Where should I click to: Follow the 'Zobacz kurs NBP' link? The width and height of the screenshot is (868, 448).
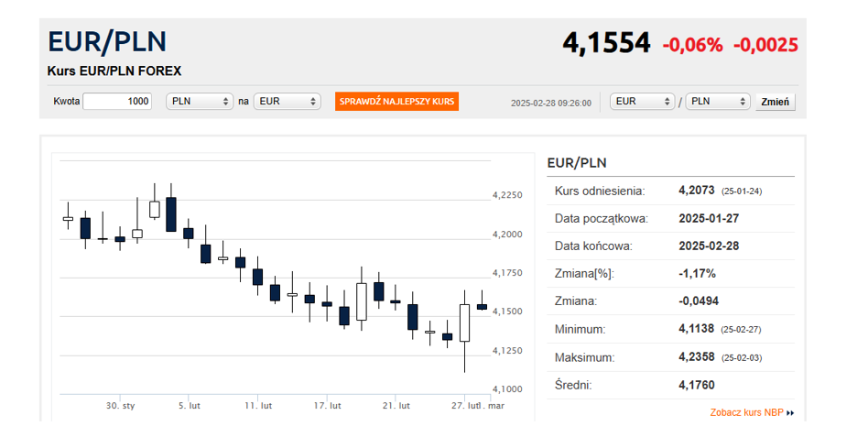click(746, 413)
